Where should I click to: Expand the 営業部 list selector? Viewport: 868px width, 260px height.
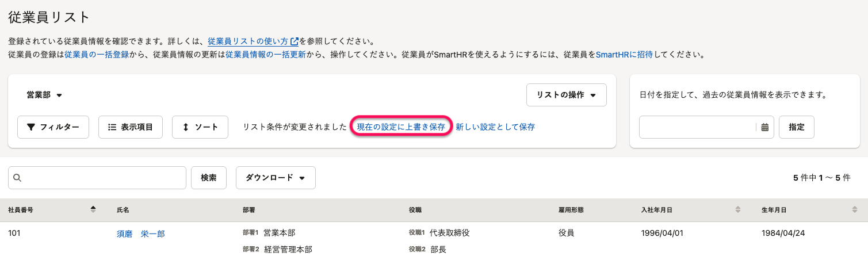[44, 95]
